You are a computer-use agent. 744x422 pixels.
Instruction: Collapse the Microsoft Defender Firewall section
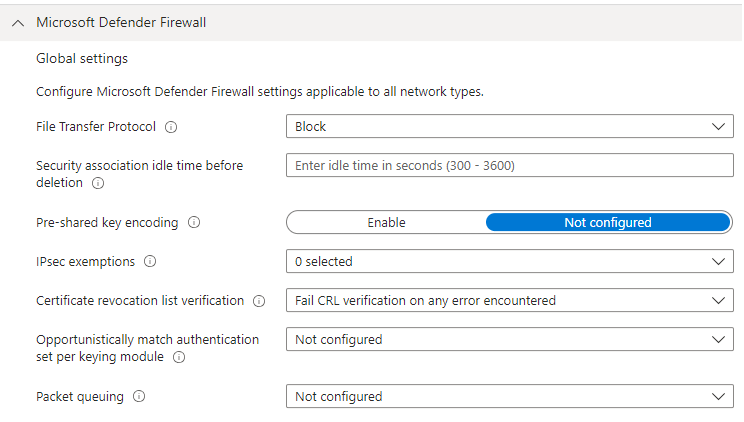pos(18,22)
